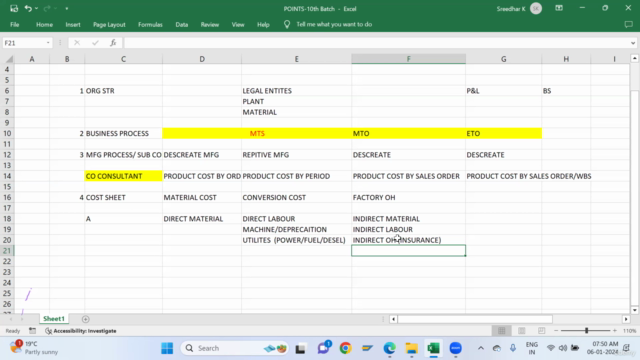The height and width of the screenshot is (360, 640).
Task: Open the Formulas tab
Action: click(150, 24)
